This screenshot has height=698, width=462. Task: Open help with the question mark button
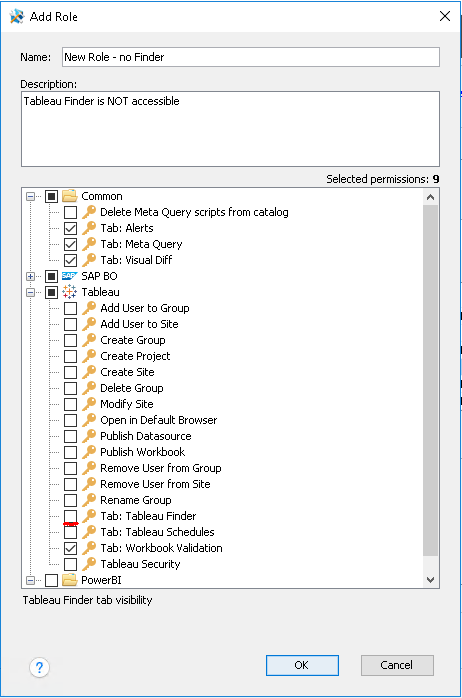[39, 667]
